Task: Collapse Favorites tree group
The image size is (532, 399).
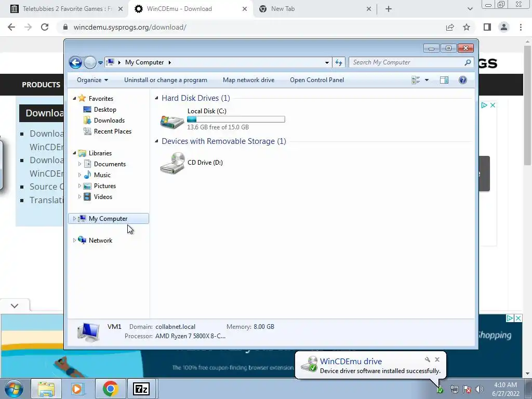Action: (x=74, y=98)
